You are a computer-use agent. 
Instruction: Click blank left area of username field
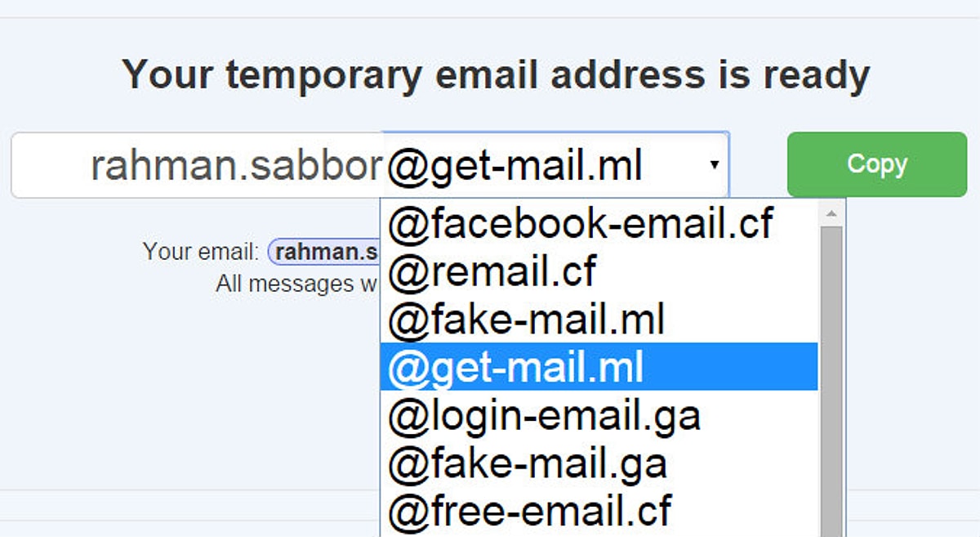coord(49,166)
